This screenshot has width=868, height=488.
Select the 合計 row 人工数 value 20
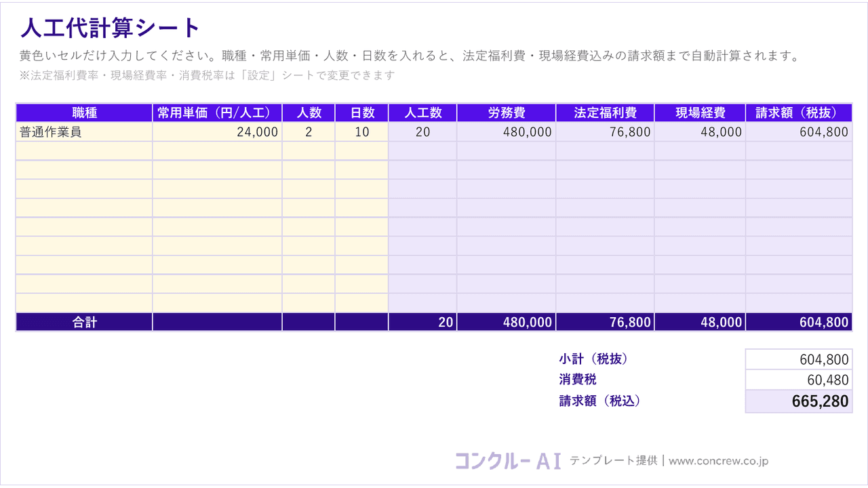pyautogui.click(x=422, y=323)
